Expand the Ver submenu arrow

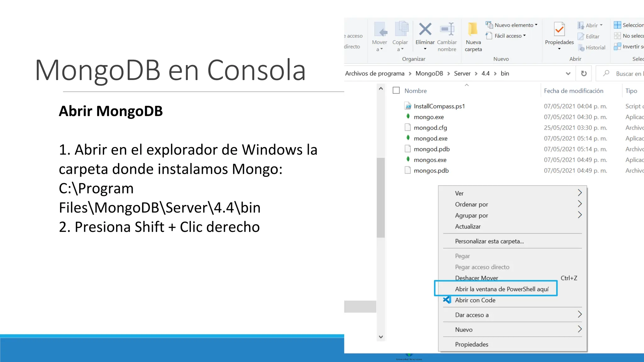pyautogui.click(x=580, y=193)
